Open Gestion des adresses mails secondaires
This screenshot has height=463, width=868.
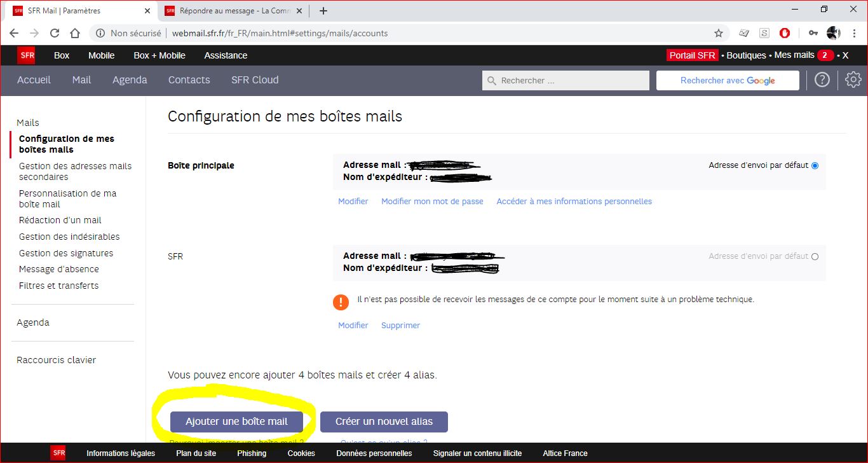click(75, 172)
